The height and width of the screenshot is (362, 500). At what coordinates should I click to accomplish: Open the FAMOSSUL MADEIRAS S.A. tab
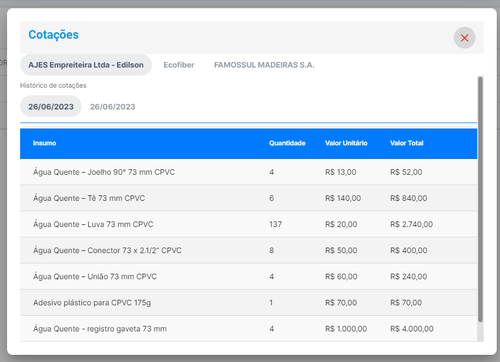pyautogui.click(x=264, y=65)
